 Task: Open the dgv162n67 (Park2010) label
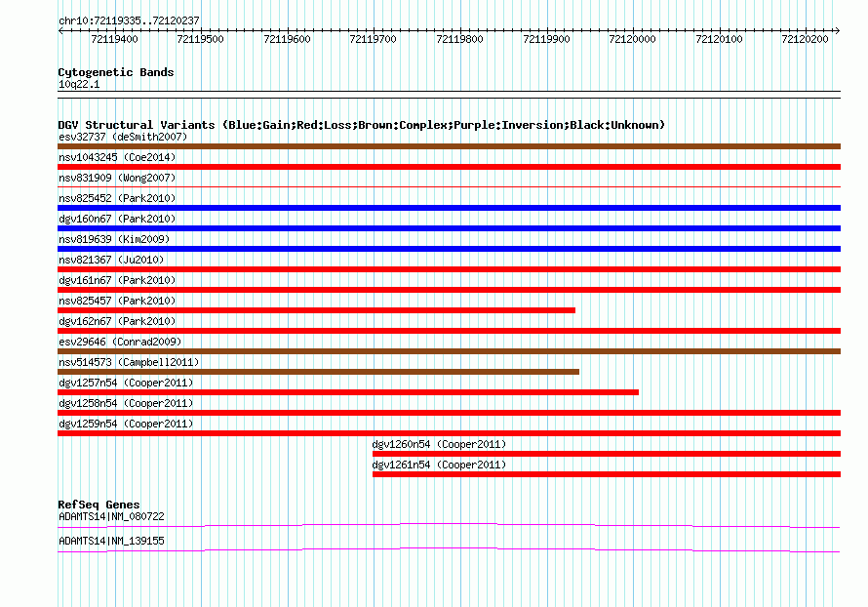click(x=117, y=321)
